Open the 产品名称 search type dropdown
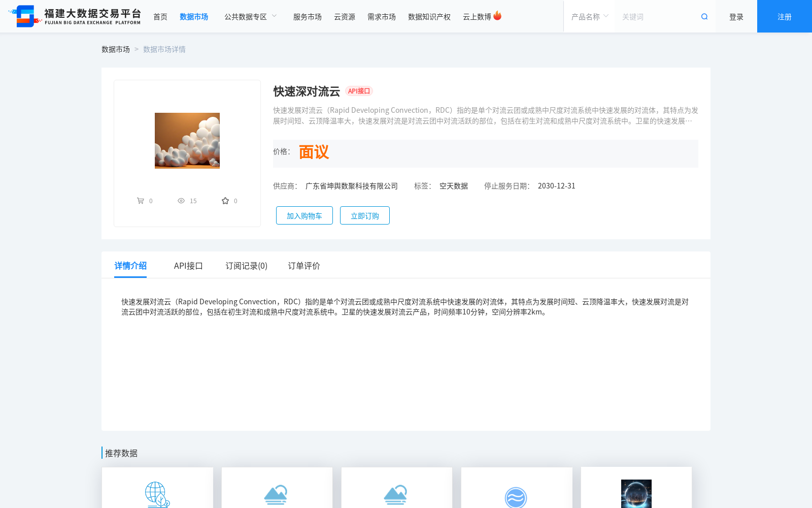 (590, 17)
